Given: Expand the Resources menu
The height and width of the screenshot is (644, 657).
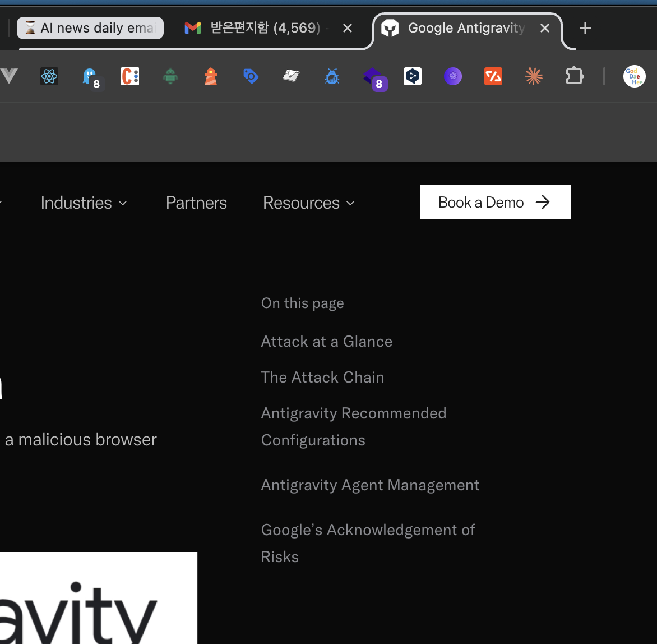Looking at the screenshot, I should (309, 203).
